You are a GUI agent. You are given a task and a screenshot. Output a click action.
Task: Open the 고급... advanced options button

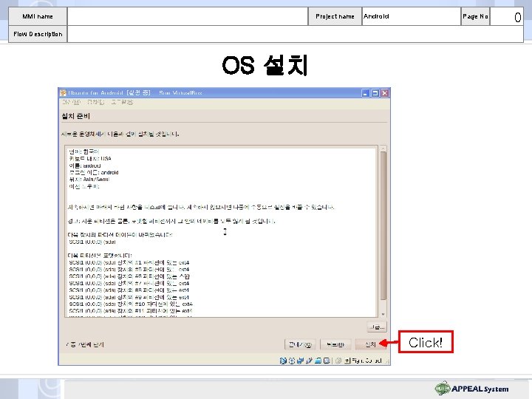(x=377, y=327)
